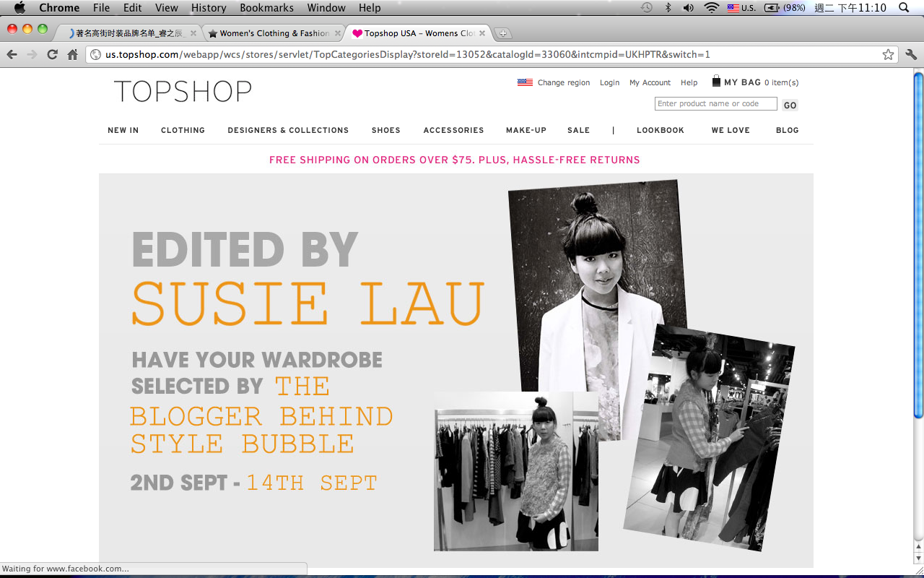Click the browser address bar URL
Viewport: 924px width, 578px height.
point(408,54)
